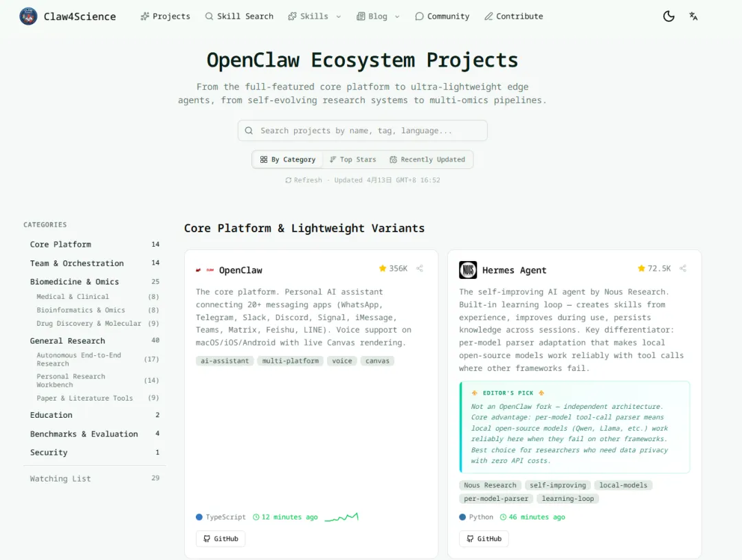Image resolution: width=742 pixels, height=560 pixels.
Task: Select Benchmarks & Evaluation category
Action: pyautogui.click(x=95, y=434)
